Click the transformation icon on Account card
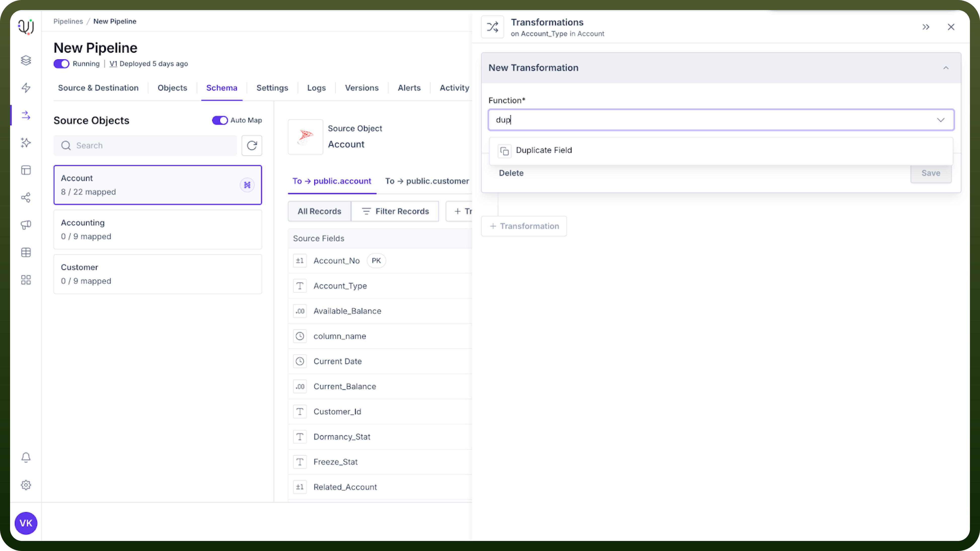This screenshot has height=551, width=980. tap(247, 185)
